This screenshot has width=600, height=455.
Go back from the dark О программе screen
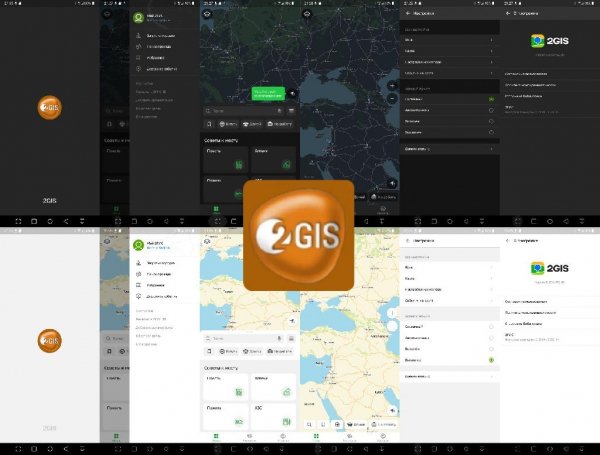(508, 13)
